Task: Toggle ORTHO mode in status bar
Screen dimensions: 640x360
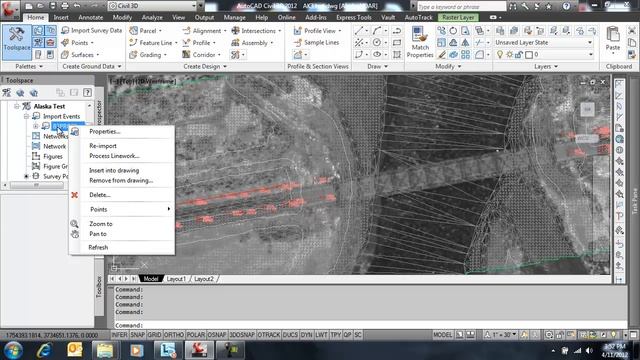Action: (x=174, y=335)
